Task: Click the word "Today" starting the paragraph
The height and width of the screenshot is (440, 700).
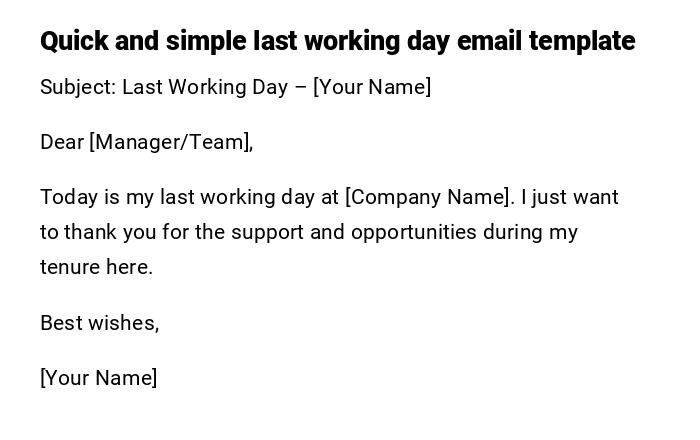Action: tap(67, 197)
